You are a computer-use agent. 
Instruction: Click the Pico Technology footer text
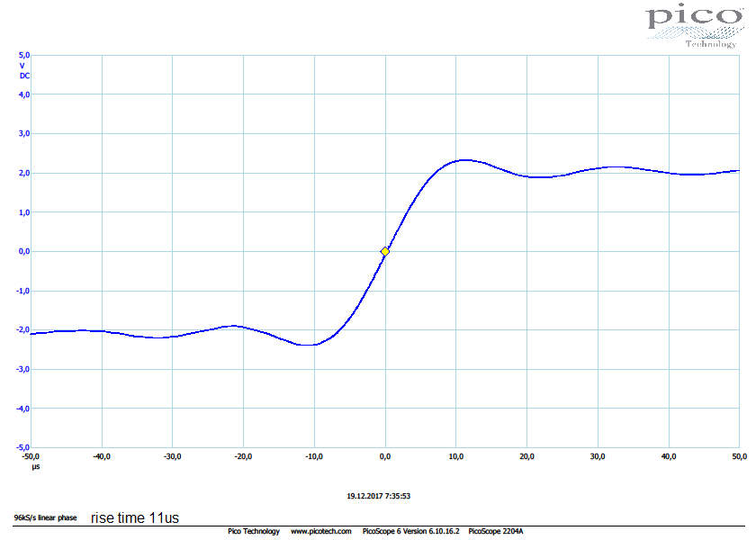click(254, 531)
